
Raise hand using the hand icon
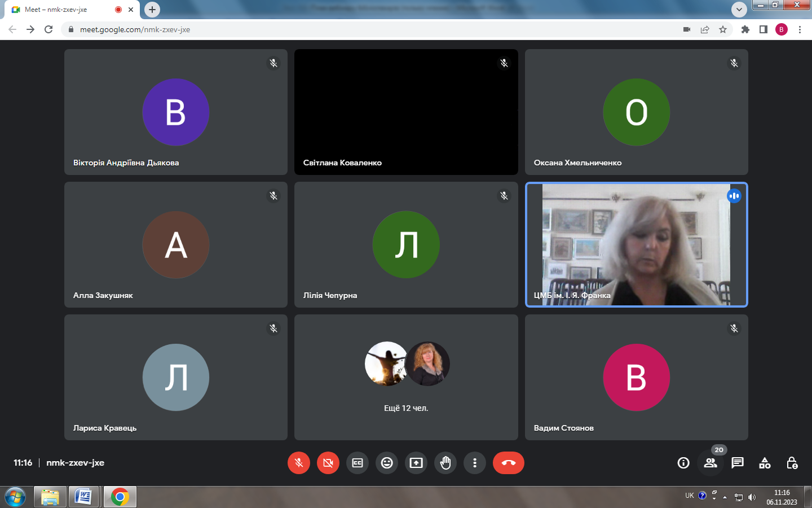click(x=445, y=463)
